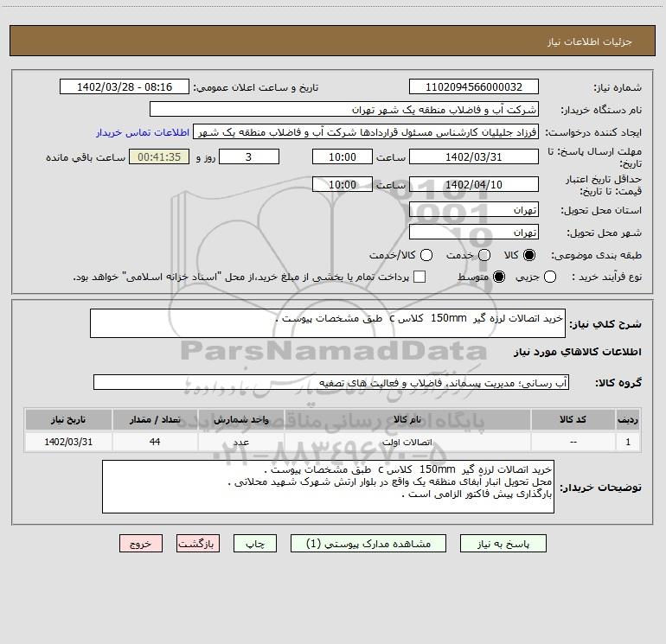This screenshot has width=666, height=644.
Task: Click the اطلاعات کالاهای مورد نیاز heading
Action: pos(577,352)
